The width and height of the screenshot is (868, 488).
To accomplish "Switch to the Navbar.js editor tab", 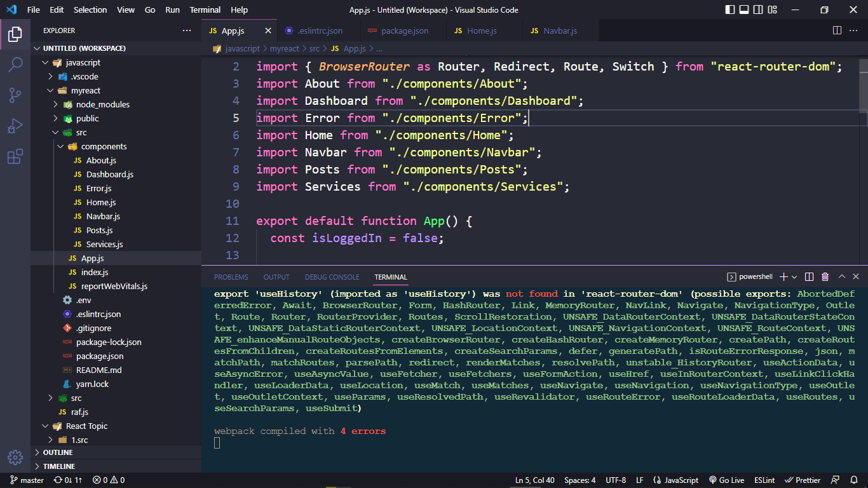I will pyautogui.click(x=560, y=30).
